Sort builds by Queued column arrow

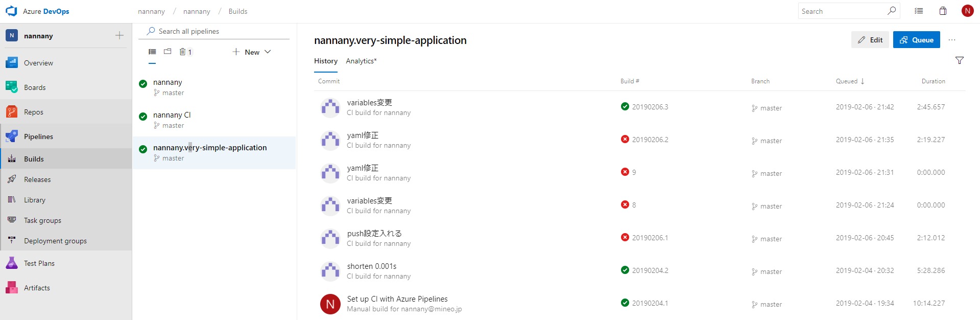863,81
